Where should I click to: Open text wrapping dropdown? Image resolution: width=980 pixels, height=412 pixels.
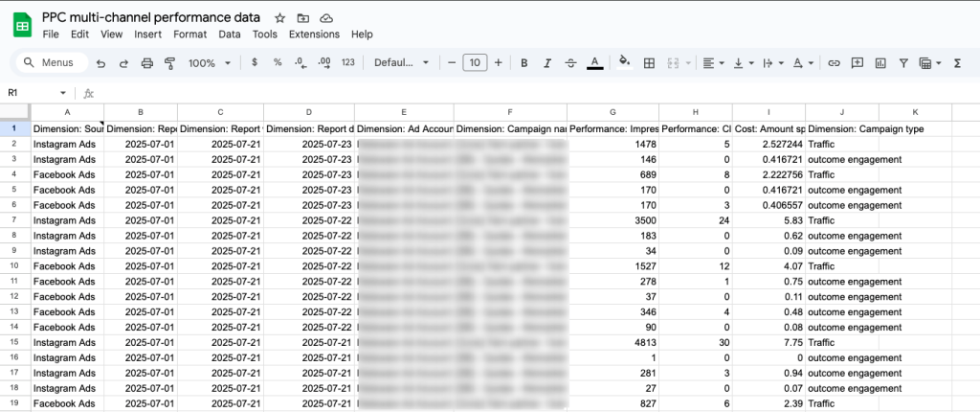click(x=773, y=62)
